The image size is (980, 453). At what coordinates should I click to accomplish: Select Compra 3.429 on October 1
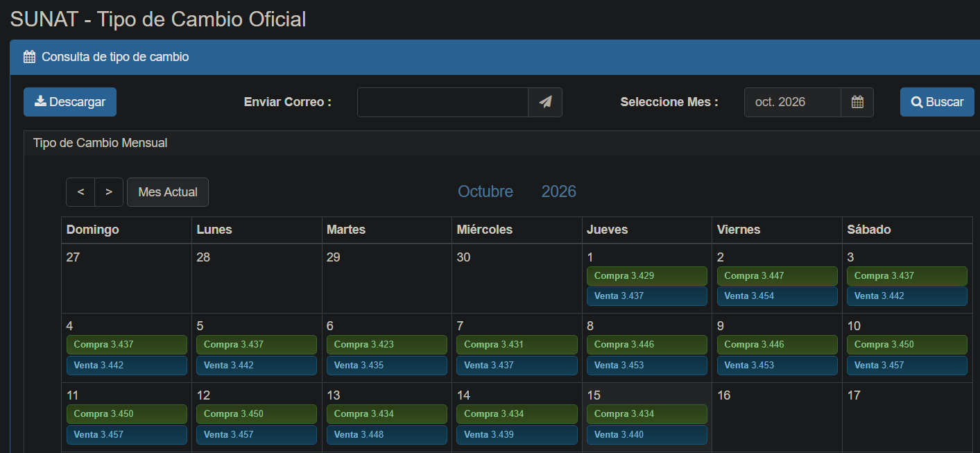pos(647,276)
